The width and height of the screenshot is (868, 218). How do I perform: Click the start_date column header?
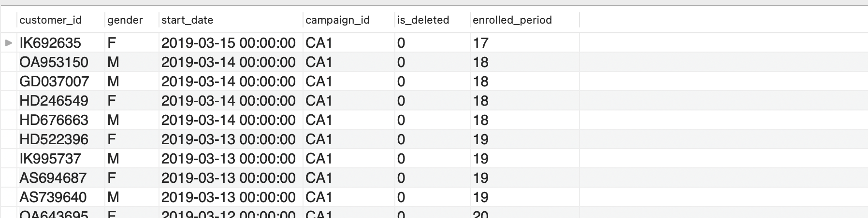pyautogui.click(x=231, y=20)
